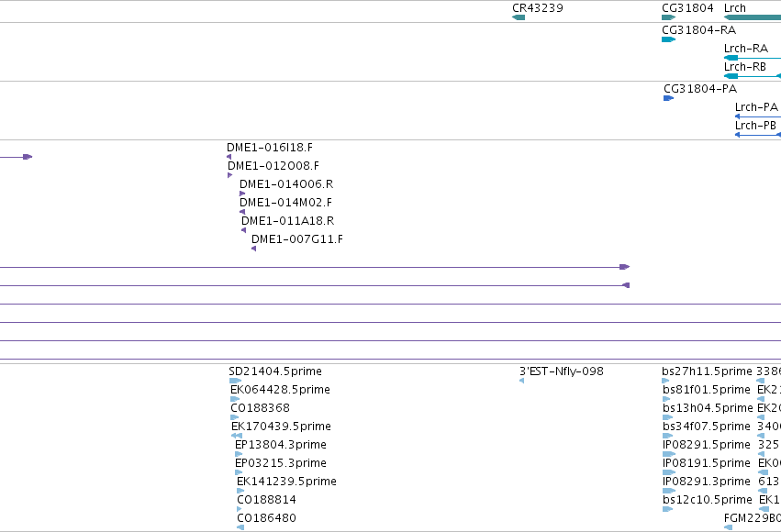
Task: Click the CG31804 gene label
Action: [x=687, y=8]
